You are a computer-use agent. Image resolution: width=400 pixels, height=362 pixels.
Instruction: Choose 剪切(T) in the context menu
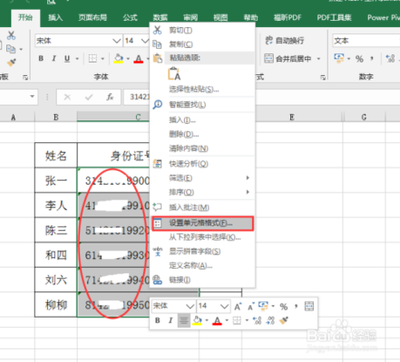click(203, 30)
